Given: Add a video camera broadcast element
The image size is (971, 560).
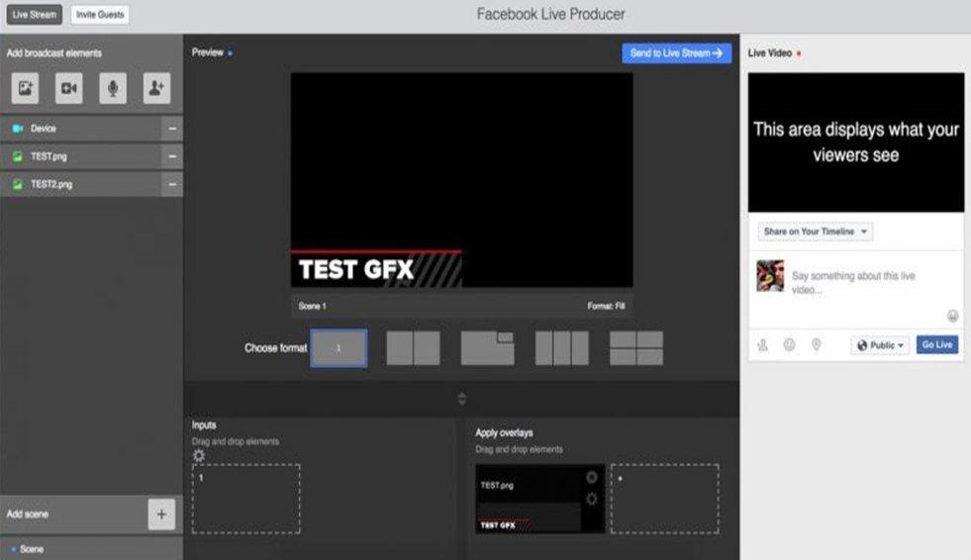Looking at the screenshot, I should pyautogui.click(x=68, y=88).
